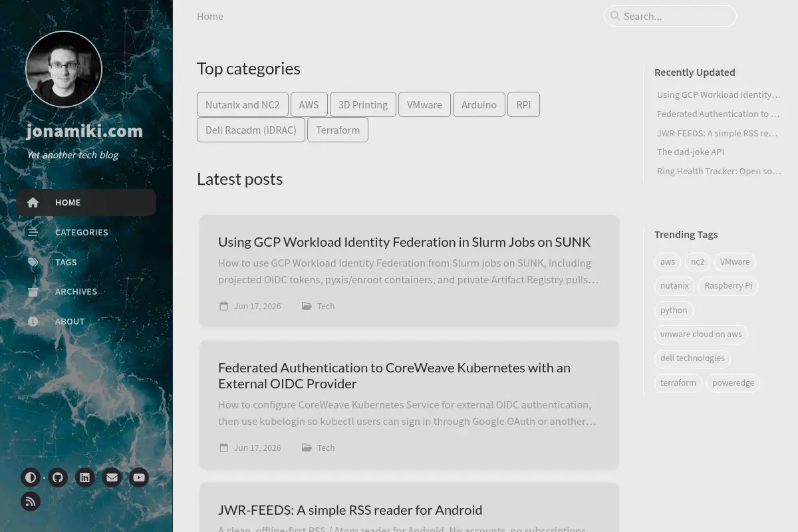Click the Home breadcrumb link

coord(210,16)
